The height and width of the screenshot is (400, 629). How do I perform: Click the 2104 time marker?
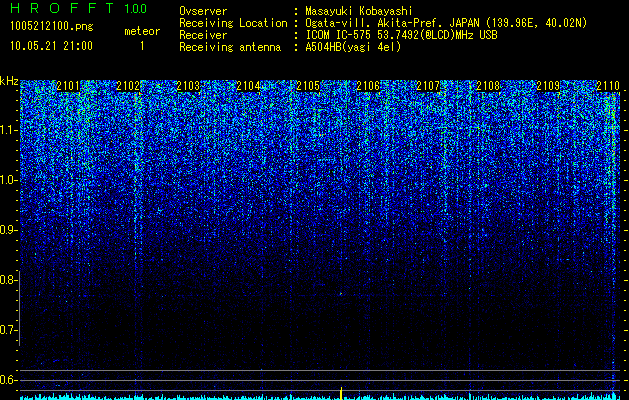click(248, 85)
